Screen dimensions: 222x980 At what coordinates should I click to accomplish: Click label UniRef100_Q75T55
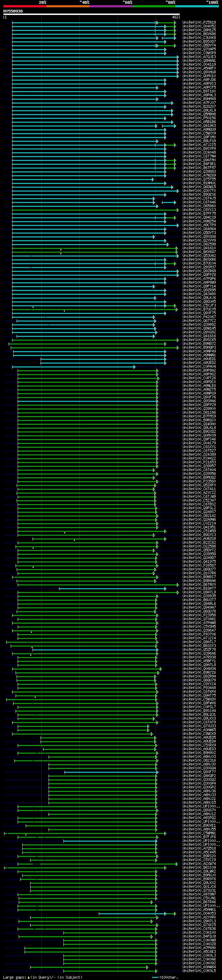(199, 179)
